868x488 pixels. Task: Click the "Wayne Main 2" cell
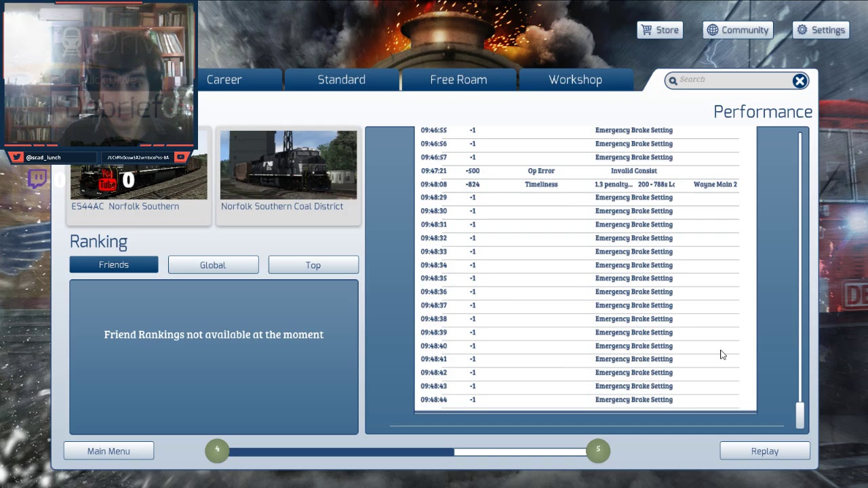click(715, 184)
